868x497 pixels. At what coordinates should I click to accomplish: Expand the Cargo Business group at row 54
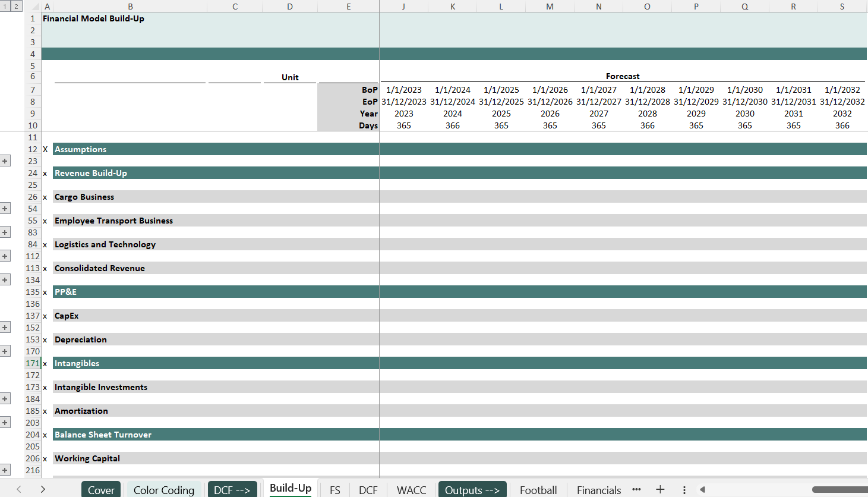[5, 209]
